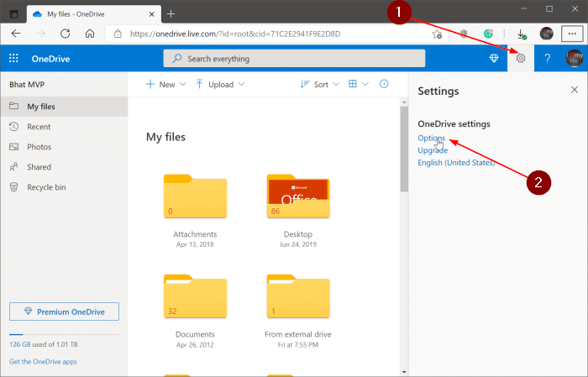Click the Bhat MVP account name
The height and width of the screenshot is (377, 588).
pyautogui.click(x=27, y=85)
